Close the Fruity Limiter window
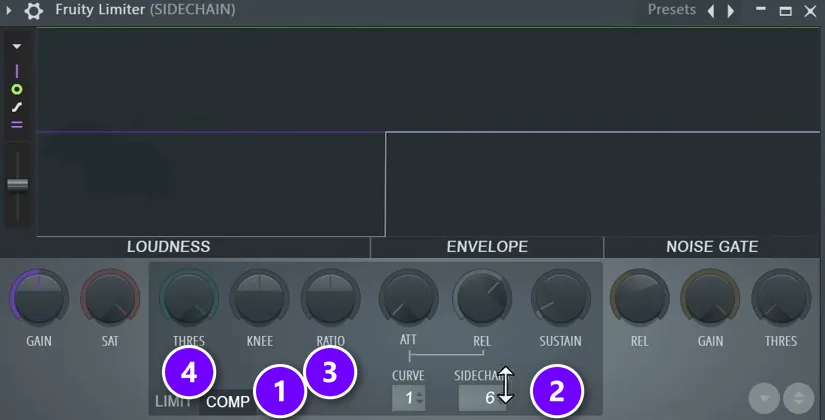Screen dimensions: 825x420 [810, 11]
